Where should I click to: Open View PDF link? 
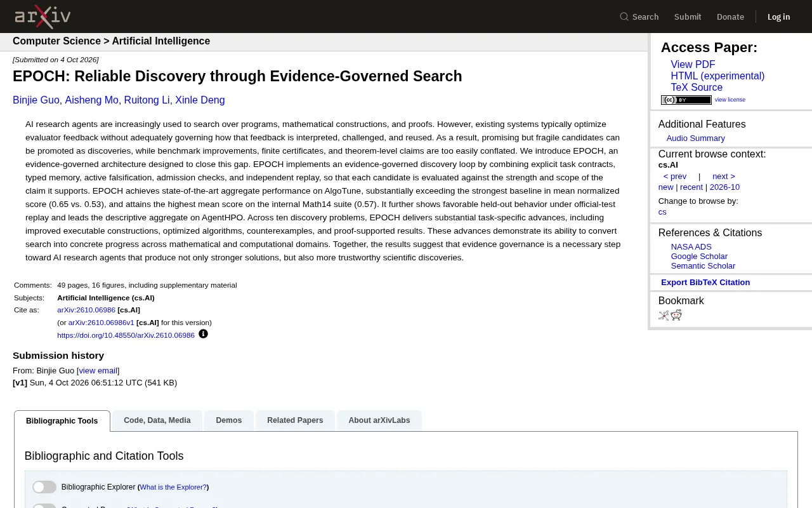693,65
